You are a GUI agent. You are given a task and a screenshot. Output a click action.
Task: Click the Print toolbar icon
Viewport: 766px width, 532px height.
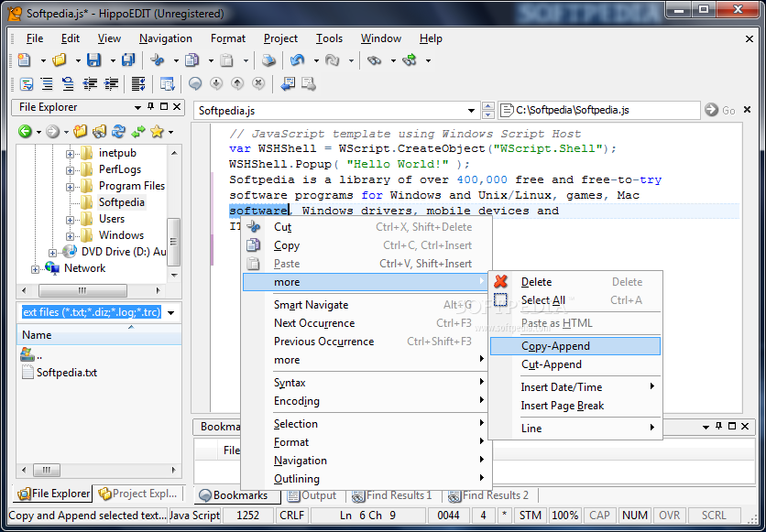pos(268,60)
